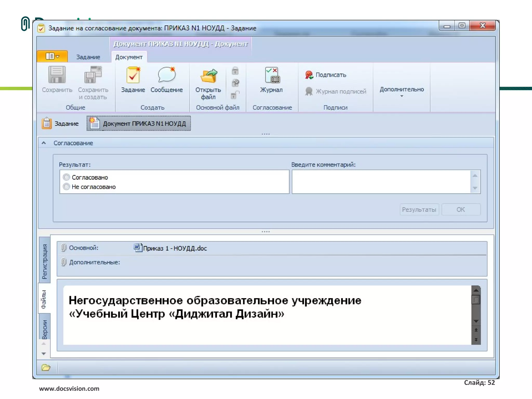Screen dimensions: 532x399
Task: Switch to the Задание ribbon tab
Action: 88,57
